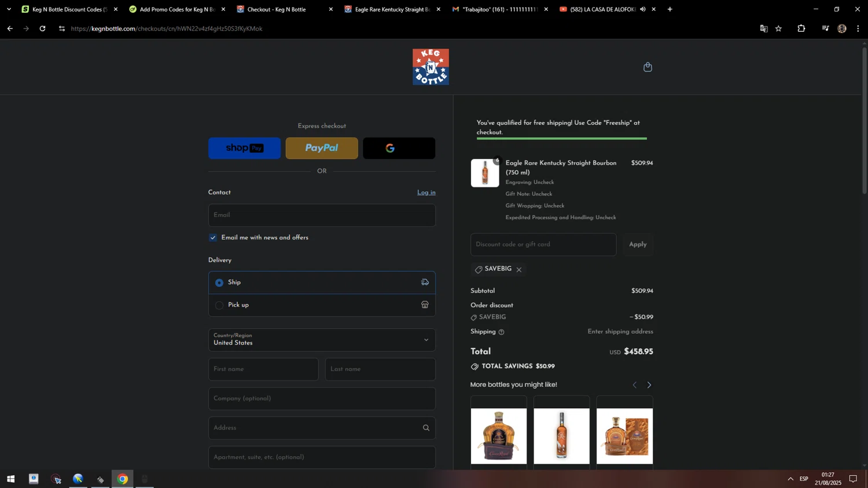Image resolution: width=868 pixels, height=488 pixels.
Task: Open the shopping bag cart icon
Action: point(648,67)
